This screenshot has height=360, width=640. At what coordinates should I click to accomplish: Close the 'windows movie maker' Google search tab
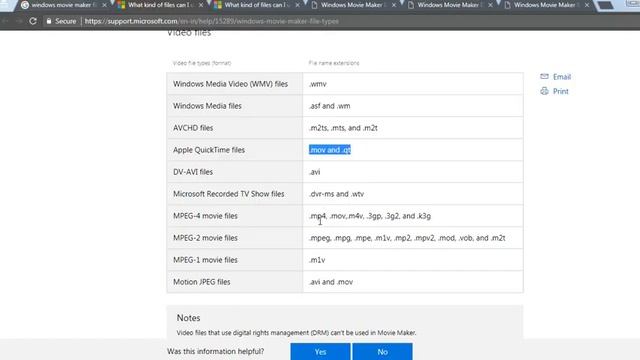pyautogui.click(x=104, y=5)
